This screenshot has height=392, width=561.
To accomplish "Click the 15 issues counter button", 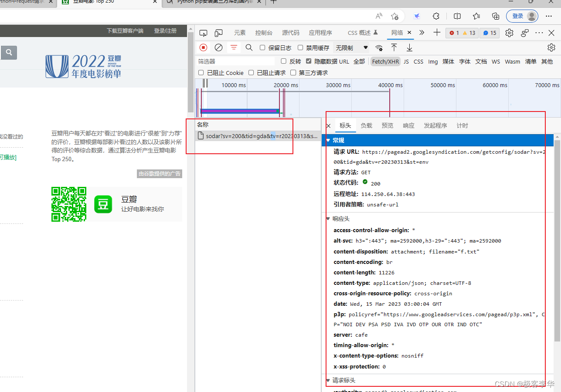I will pyautogui.click(x=490, y=33).
